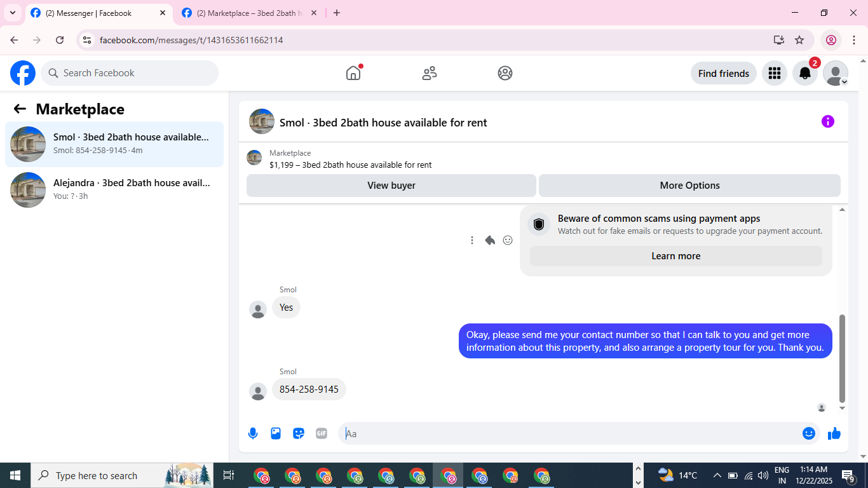
Task: Send a thumbs-up like
Action: [834, 433]
